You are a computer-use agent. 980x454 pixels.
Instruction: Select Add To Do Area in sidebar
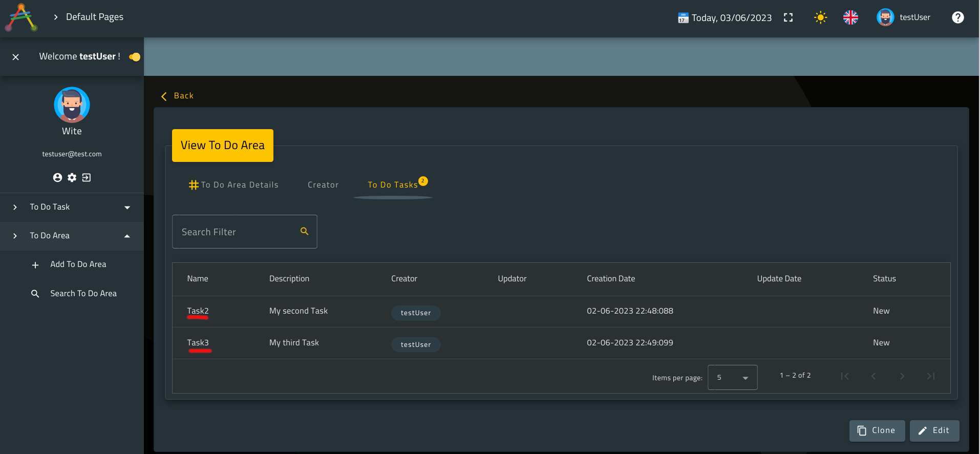tap(78, 264)
